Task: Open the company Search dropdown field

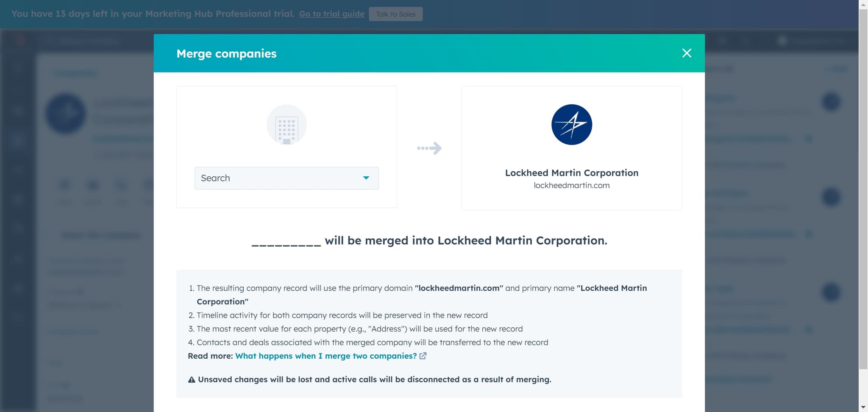Action: coord(280,178)
